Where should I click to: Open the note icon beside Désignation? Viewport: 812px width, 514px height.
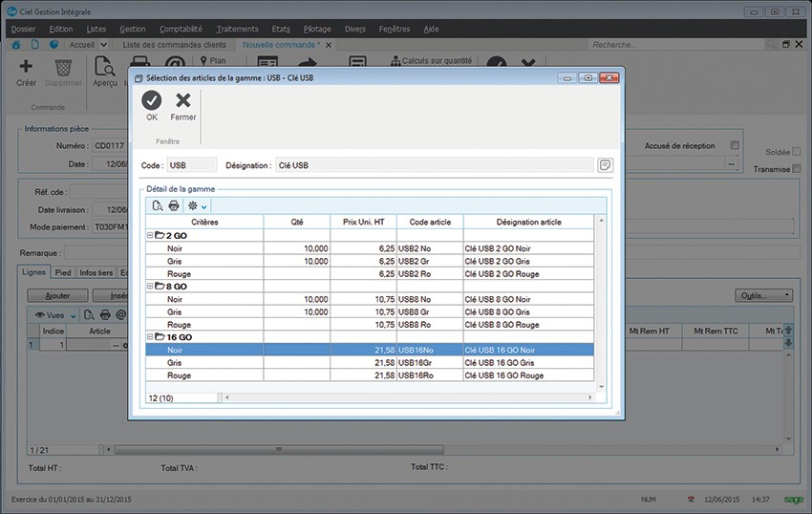[x=605, y=165]
